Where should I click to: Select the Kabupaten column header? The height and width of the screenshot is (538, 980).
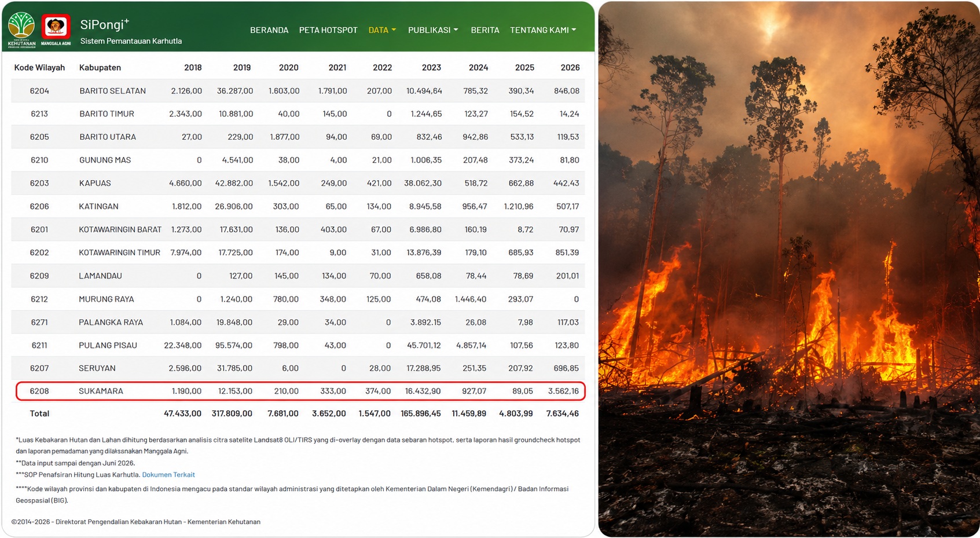coord(100,68)
